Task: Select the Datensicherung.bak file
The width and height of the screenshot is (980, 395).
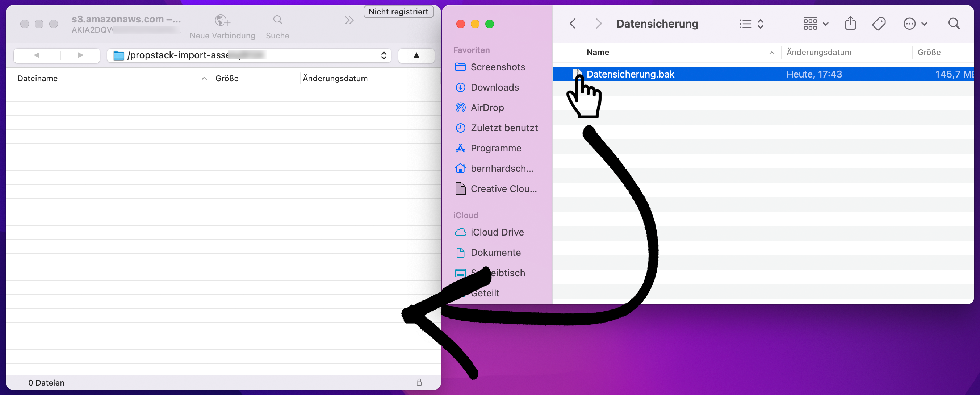Action: (x=630, y=74)
